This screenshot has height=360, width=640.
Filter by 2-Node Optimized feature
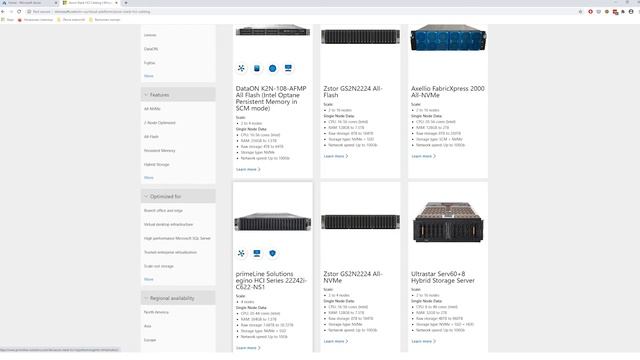(x=160, y=123)
